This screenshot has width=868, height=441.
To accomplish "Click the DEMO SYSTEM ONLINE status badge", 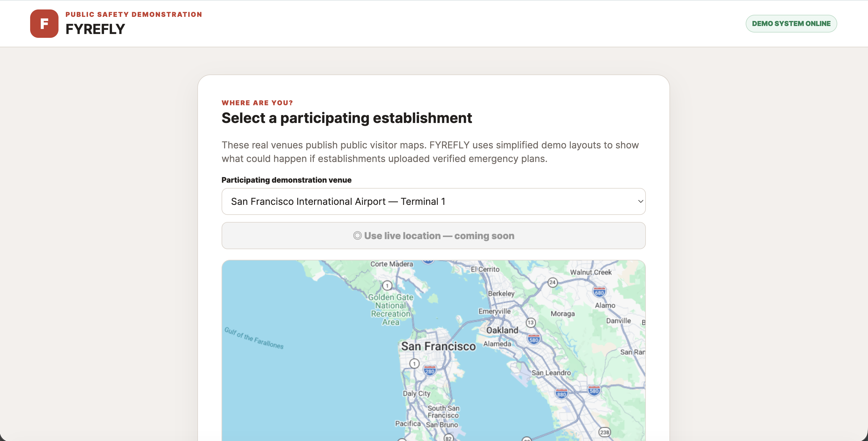I will 791,24.
